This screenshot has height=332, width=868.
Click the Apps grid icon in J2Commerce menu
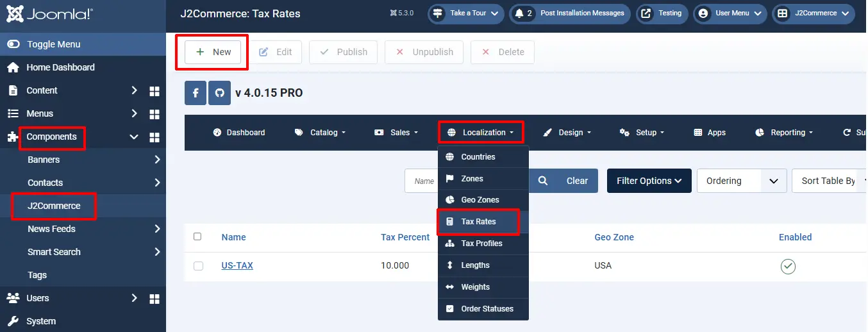click(698, 133)
